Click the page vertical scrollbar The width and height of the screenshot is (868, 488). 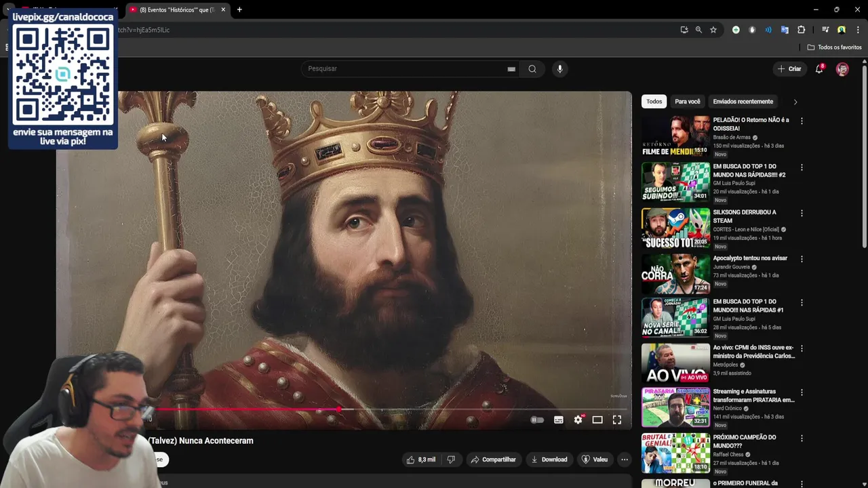(x=865, y=156)
